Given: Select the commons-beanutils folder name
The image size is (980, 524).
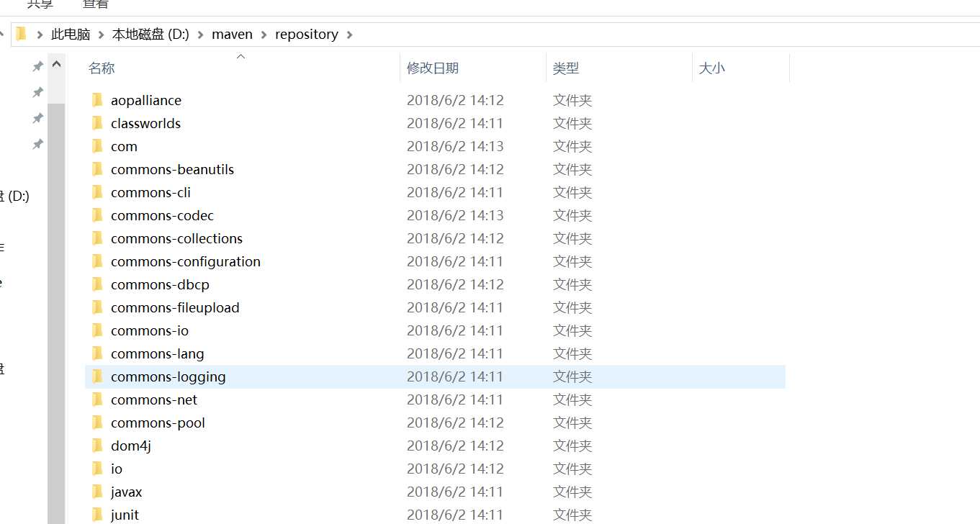Looking at the screenshot, I should pyautogui.click(x=172, y=169).
